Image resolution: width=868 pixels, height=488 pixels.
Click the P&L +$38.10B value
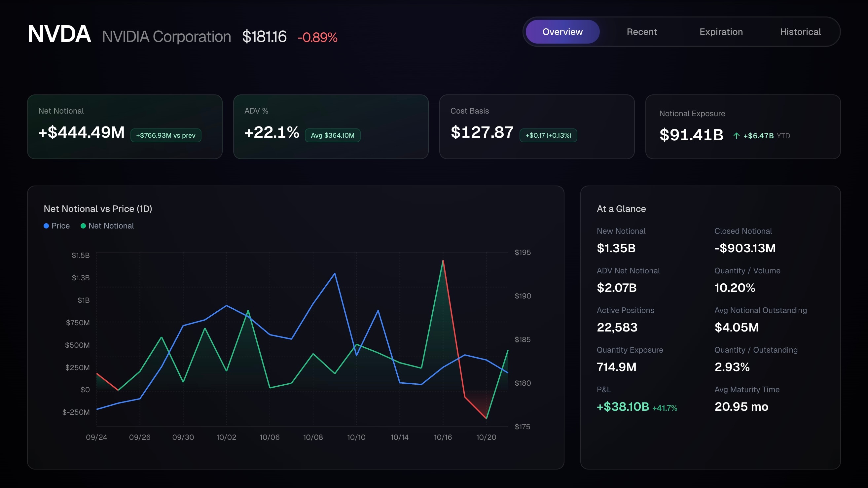pos(622,407)
